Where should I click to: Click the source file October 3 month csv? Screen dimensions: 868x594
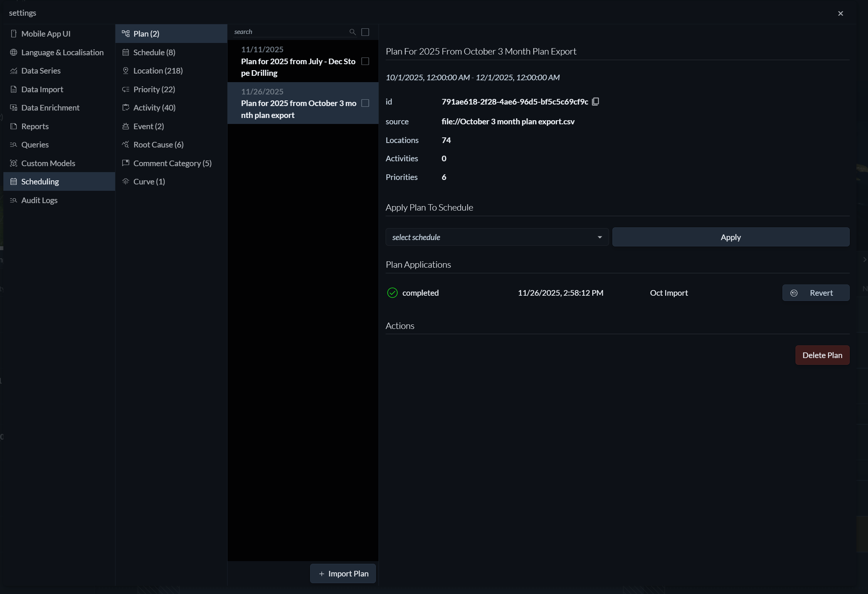508,121
